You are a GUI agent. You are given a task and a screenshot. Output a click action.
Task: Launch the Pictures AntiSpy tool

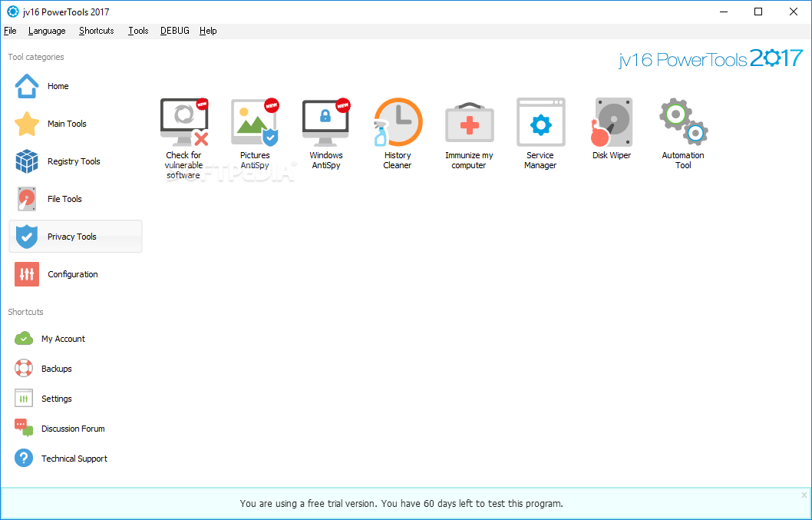tap(255, 134)
